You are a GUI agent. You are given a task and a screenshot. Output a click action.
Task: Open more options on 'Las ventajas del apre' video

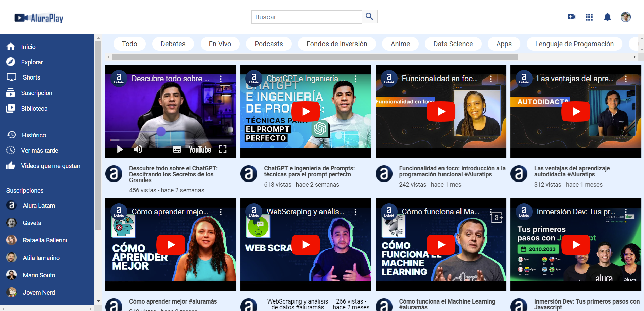[626, 79]
